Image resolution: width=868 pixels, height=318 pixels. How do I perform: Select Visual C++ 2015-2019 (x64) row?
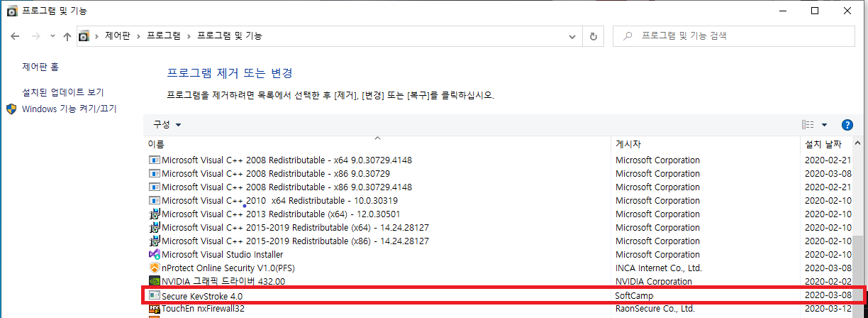(x=499, y=227)
